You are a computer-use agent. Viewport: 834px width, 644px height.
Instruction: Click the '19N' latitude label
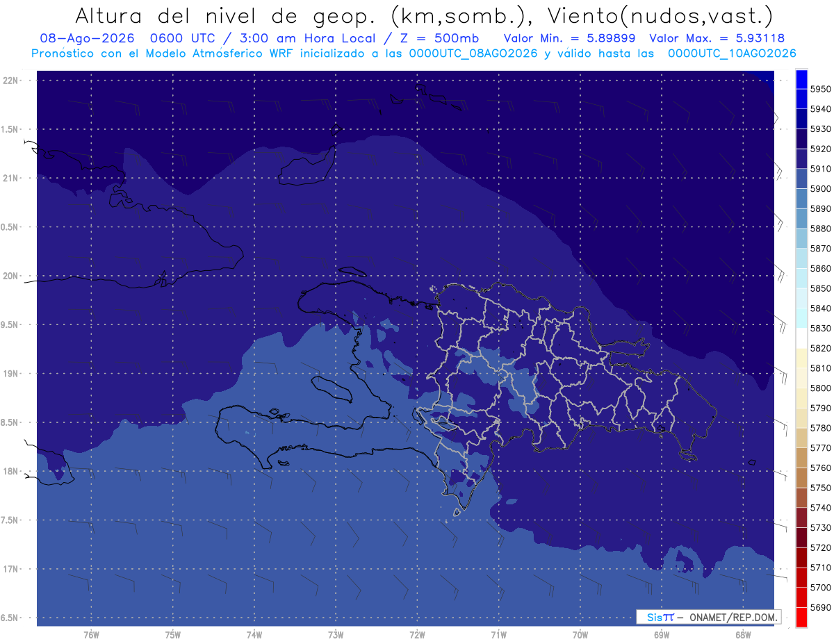(x=10, y=373)
